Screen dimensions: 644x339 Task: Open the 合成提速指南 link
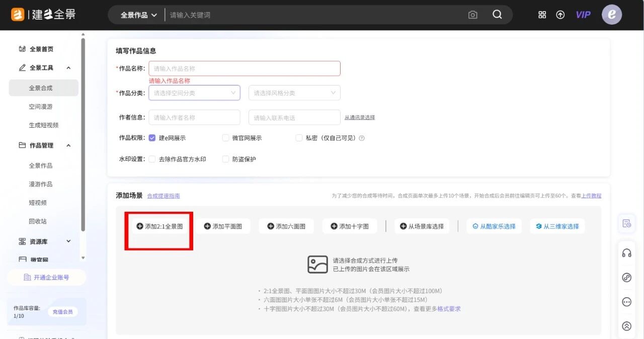pyautogui.click(x=163, y=196)
